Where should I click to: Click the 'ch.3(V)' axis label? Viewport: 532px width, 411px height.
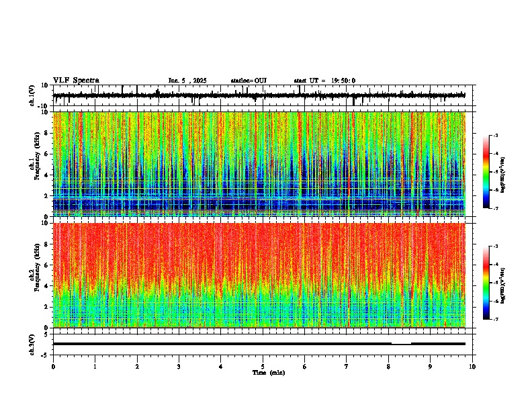point(32,345)
